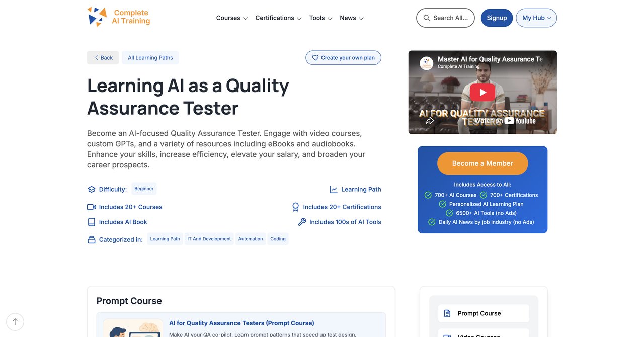Screen dimensions: 644x337
Task: Select the Beginner difficulty tag
Action: coord(144,189)
